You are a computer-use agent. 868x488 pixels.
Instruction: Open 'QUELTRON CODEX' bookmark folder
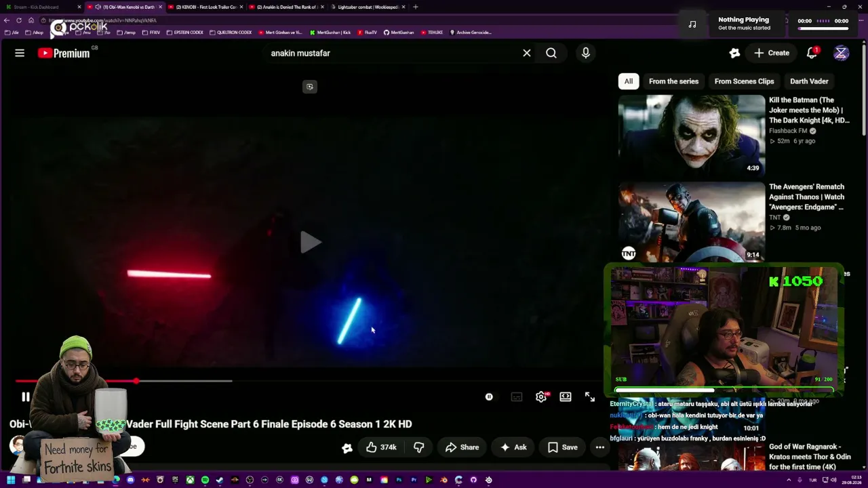[231, 33]
